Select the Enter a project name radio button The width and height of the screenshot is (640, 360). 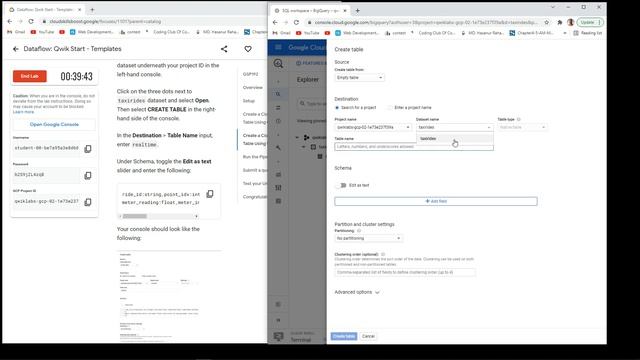tap(389, 108)
